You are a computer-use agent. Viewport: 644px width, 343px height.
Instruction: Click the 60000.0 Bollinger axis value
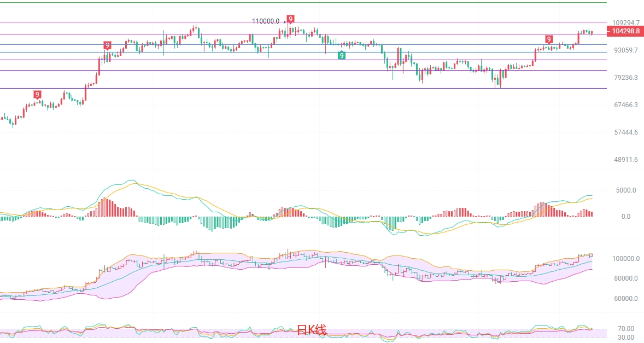point(625,299)
